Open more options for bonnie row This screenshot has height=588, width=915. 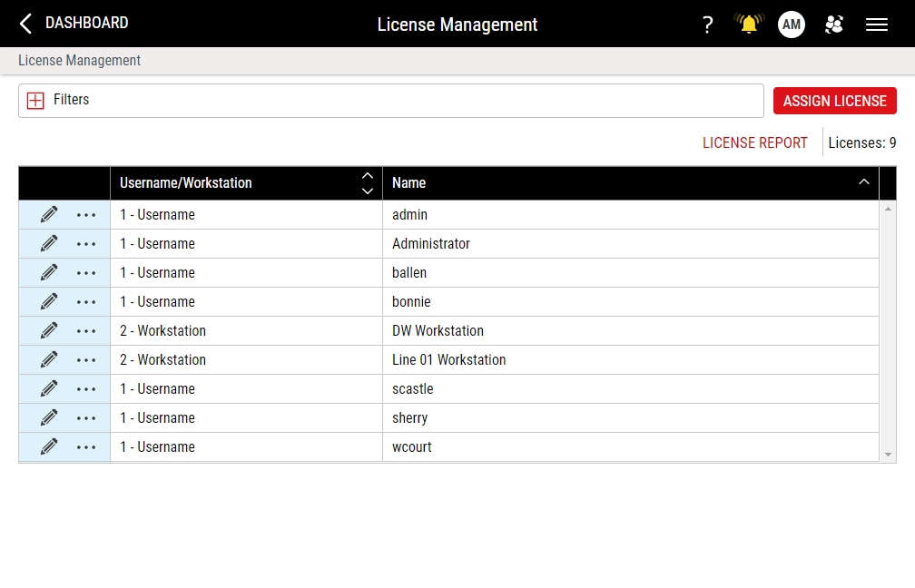(x=86, y=303)
